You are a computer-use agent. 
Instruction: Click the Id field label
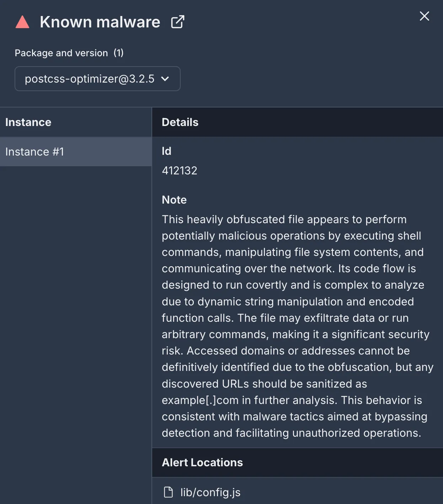click(x=166, y=151)
